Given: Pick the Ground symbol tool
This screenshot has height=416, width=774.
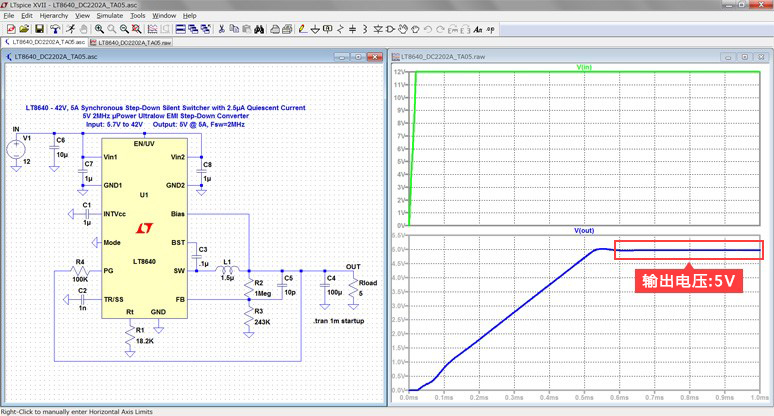Looking at the screenshot, I should point(314,29).
